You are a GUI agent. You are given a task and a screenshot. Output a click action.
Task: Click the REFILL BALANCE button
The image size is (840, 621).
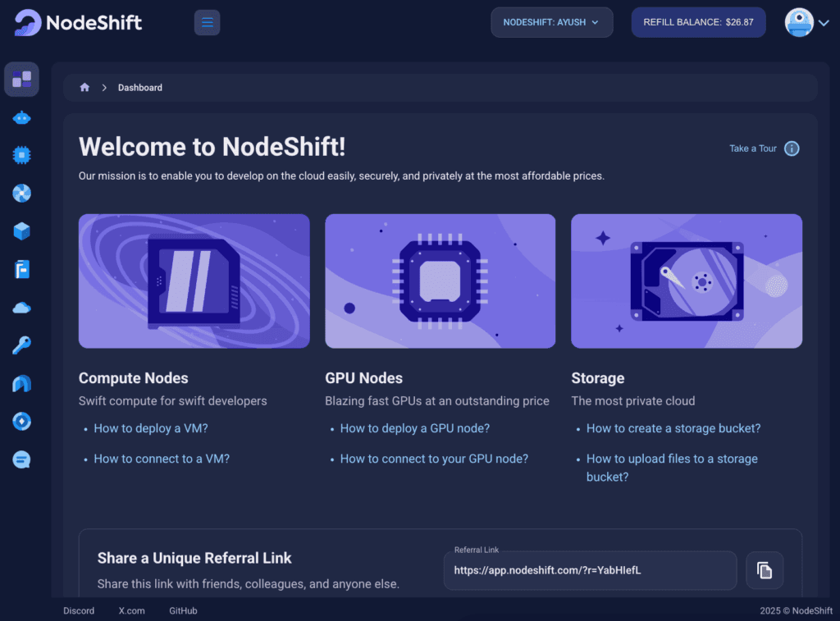pyautogui.click(x=698, y=22)
